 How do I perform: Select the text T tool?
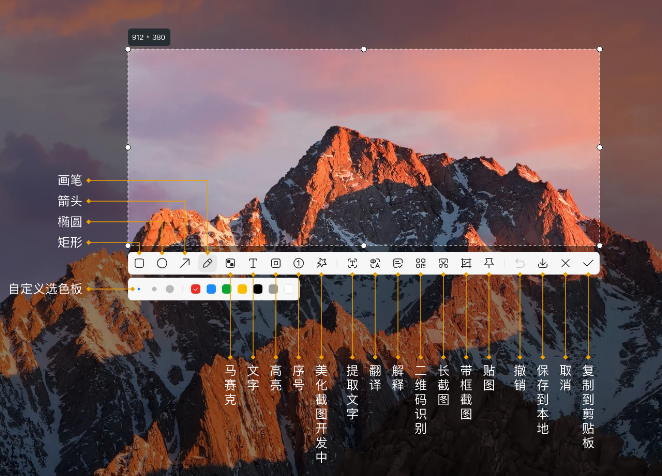(x=253, y=264)
